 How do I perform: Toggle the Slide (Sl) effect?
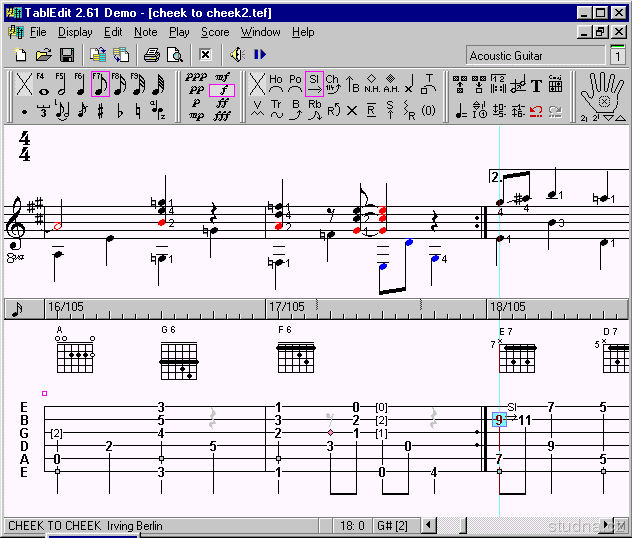click(314, 84)
